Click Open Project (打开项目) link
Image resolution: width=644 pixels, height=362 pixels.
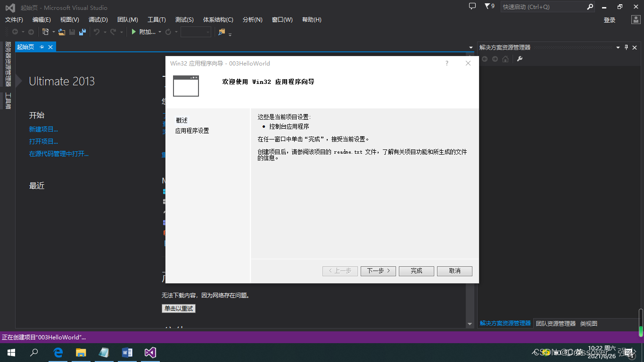(43, 141)
